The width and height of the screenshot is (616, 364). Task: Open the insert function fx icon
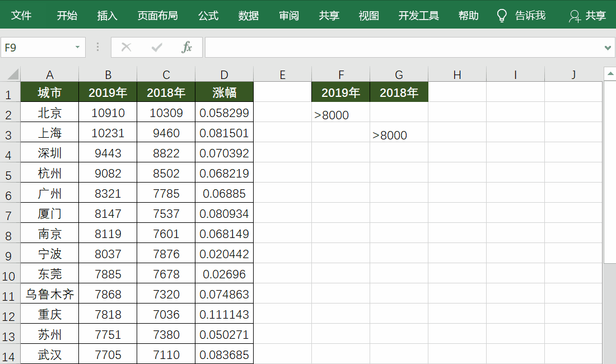point(186,47)
